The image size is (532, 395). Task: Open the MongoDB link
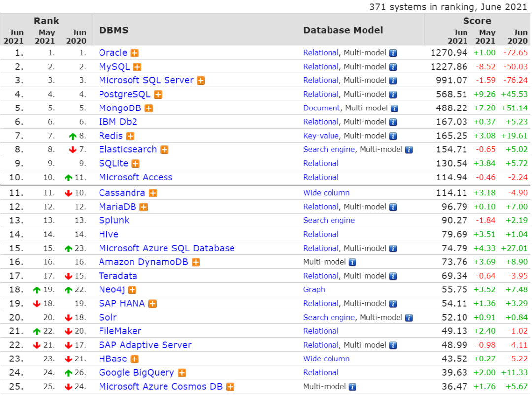click(x=120, y=108)
